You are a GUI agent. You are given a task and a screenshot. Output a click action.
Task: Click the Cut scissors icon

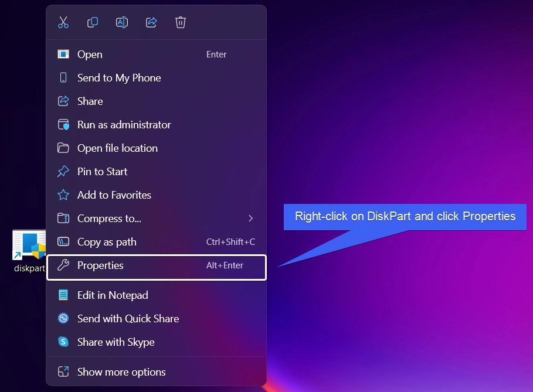click(x=63, y=22)
